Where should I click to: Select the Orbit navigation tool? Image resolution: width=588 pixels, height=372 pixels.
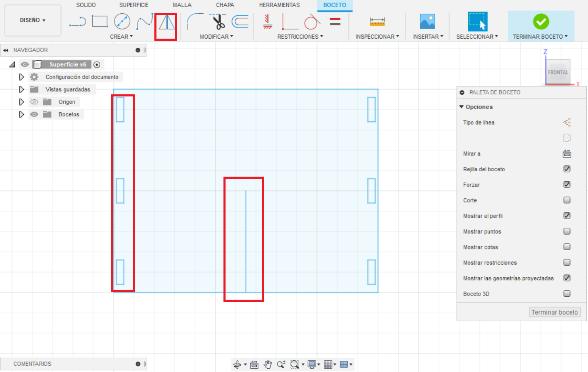click(x=237, y=365)
